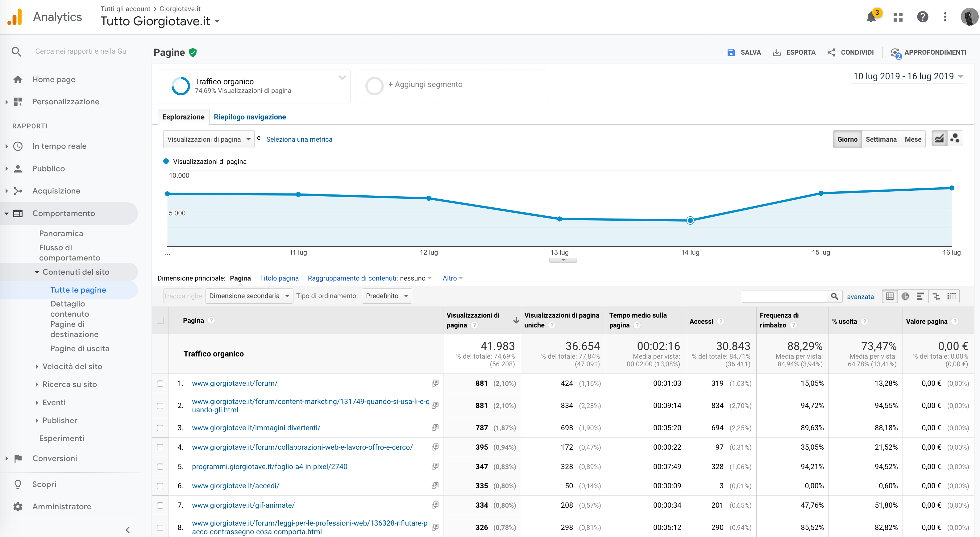Open forum/ page in new window icon

435,383
